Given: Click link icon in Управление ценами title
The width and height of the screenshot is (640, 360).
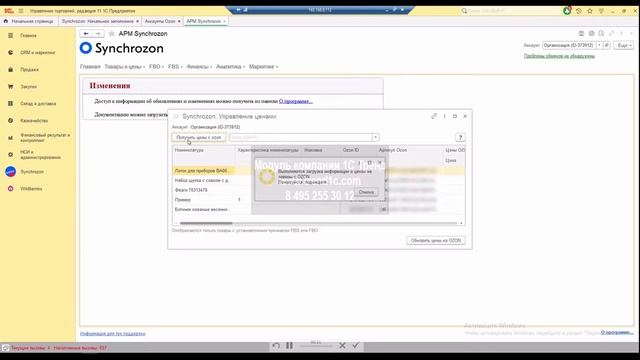Looking at the screenshot, I should [433, 116].
